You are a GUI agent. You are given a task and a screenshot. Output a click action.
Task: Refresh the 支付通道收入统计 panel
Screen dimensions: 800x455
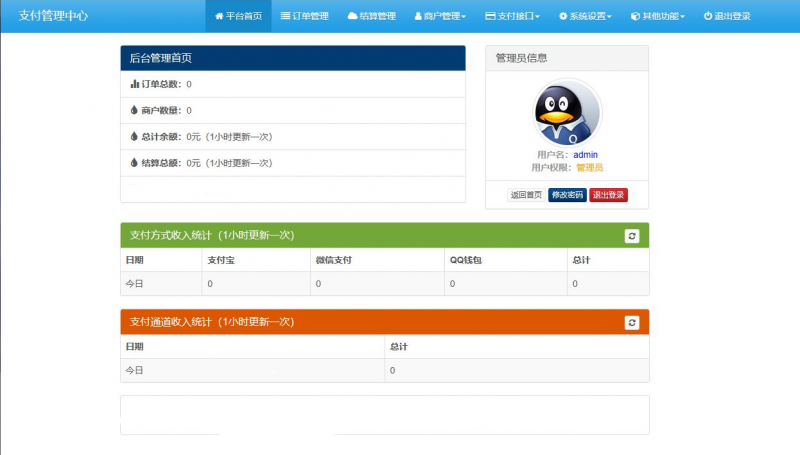click(631, 323)
